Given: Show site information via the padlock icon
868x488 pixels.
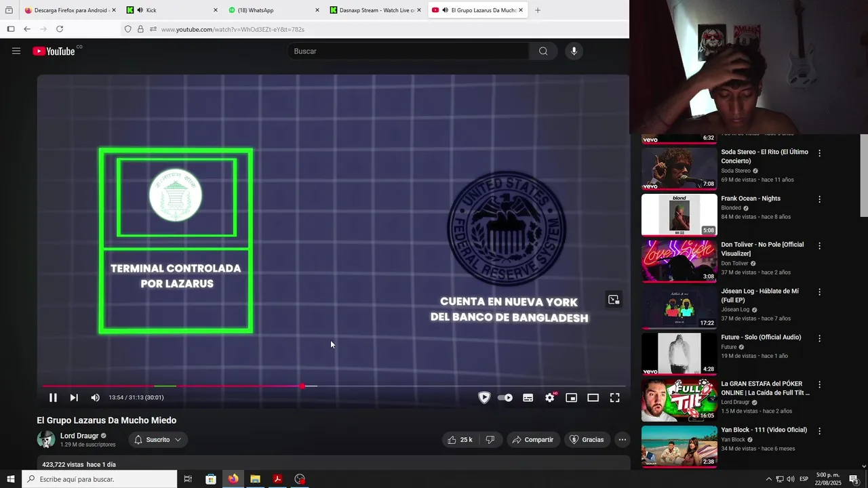Looking at the screenshot, I should (140, 29).
